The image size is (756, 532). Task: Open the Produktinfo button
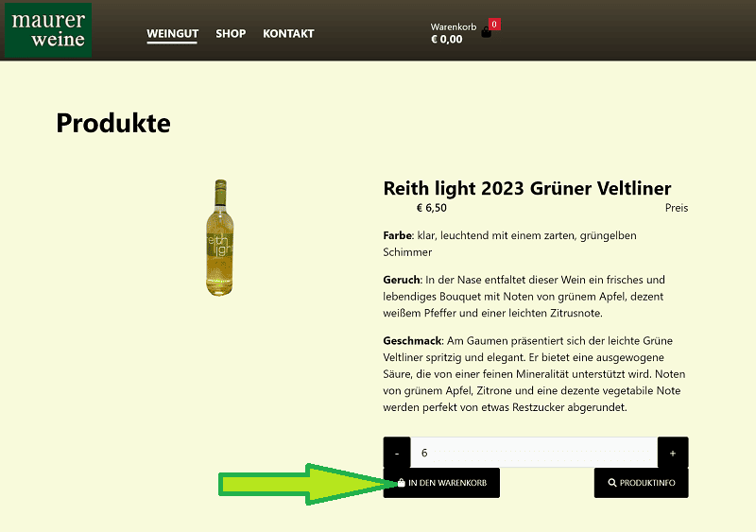(x=642, y=483)
